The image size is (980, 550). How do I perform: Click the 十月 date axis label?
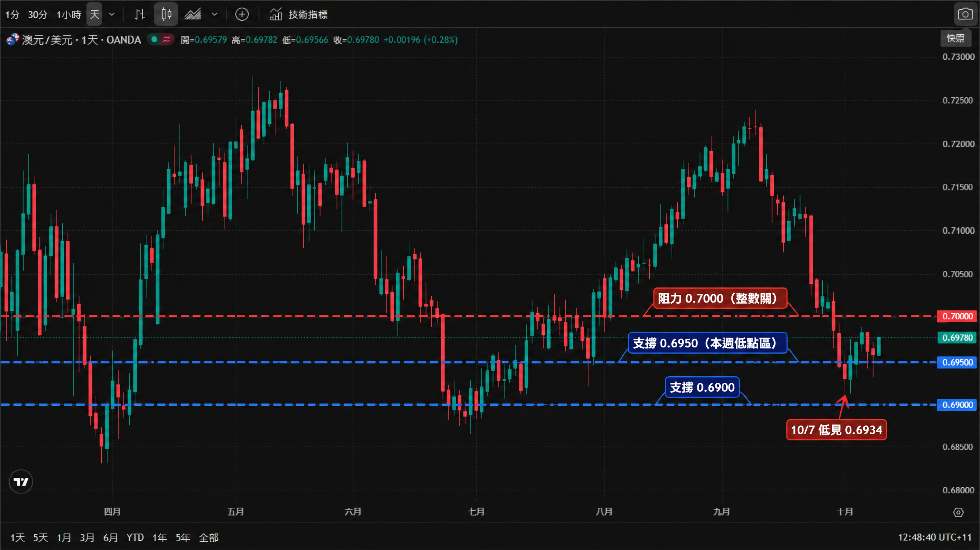tap(845, 512)
